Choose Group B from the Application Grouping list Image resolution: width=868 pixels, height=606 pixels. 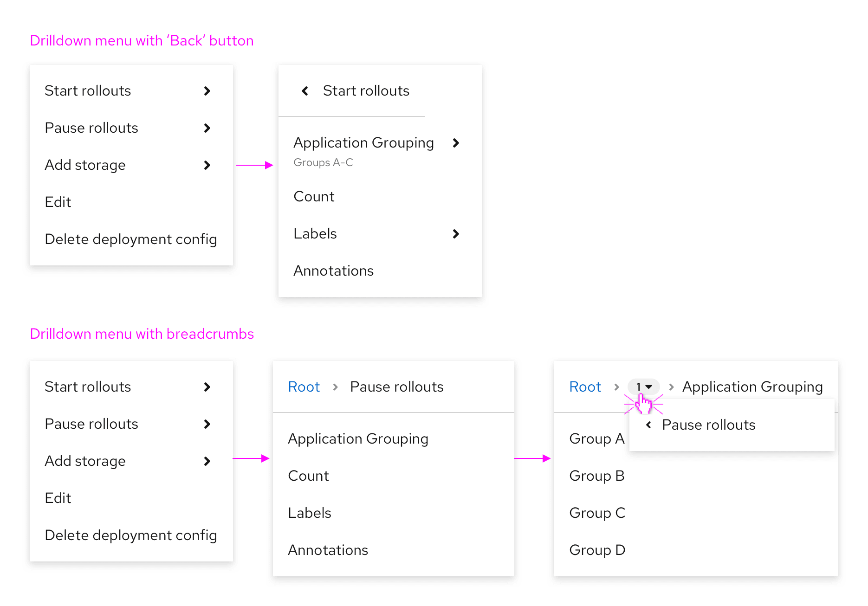pyautogui.click(x=596, y=476)
